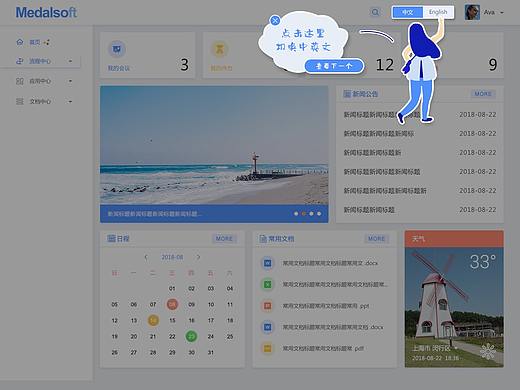The height and width of the screenshot is (390, 520).
Task: Click MORE in the schedule panel
Action: (224, 239)
